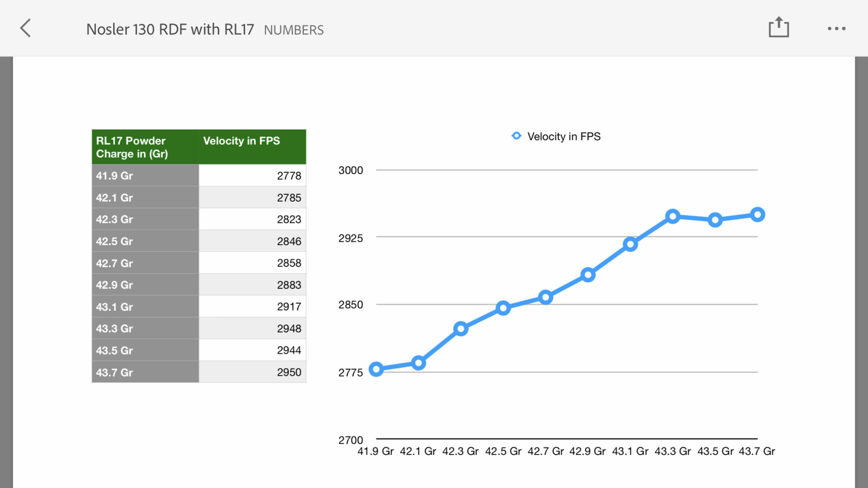Image resolution: width=868 pixels, height=488 pixels.
Task: Click the chart legend text Velocity in FPS
Action: pyautogui.click(x=564, y=136)
